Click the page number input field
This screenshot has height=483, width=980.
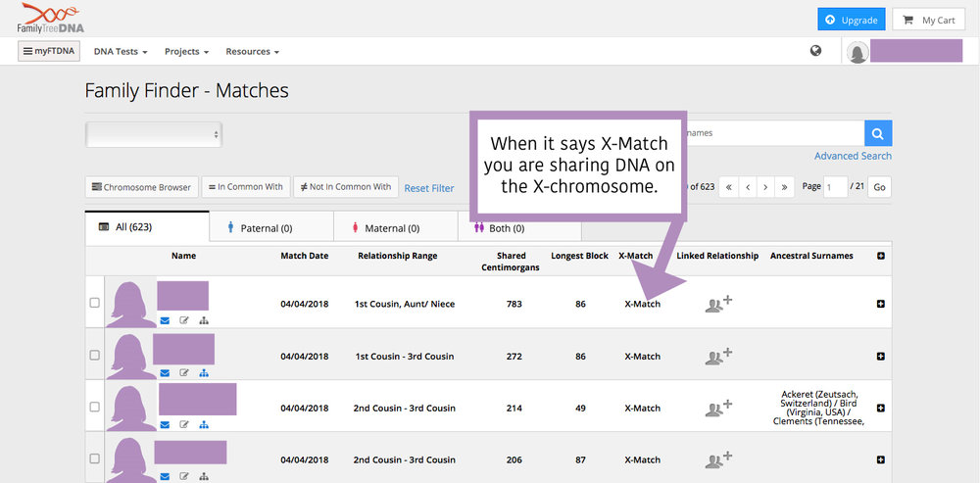point(835,187)
